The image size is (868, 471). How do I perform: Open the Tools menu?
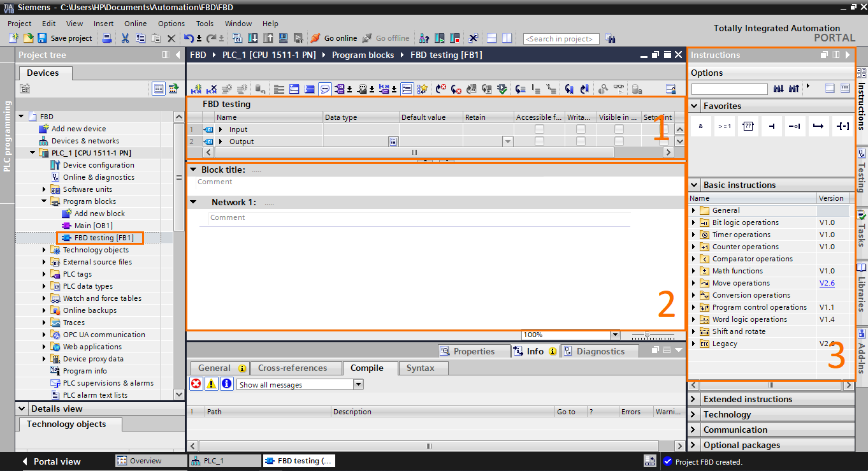(x=205, y=24)
